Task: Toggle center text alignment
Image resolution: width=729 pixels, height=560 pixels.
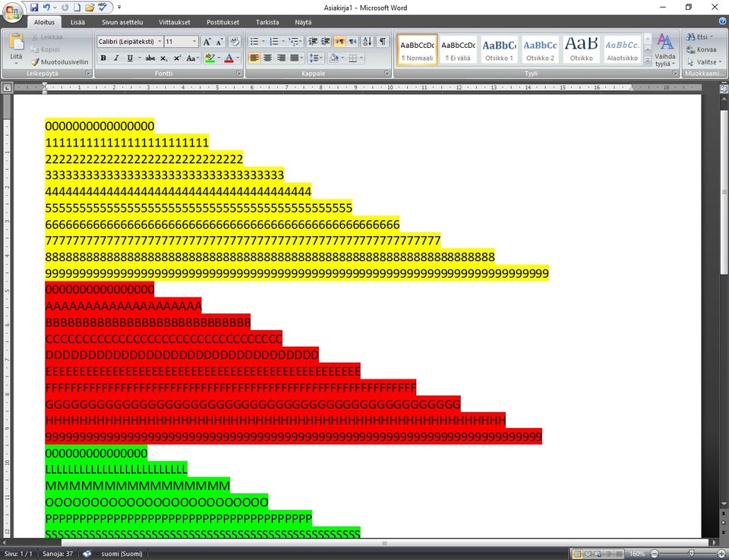Action: pos(268,58)
